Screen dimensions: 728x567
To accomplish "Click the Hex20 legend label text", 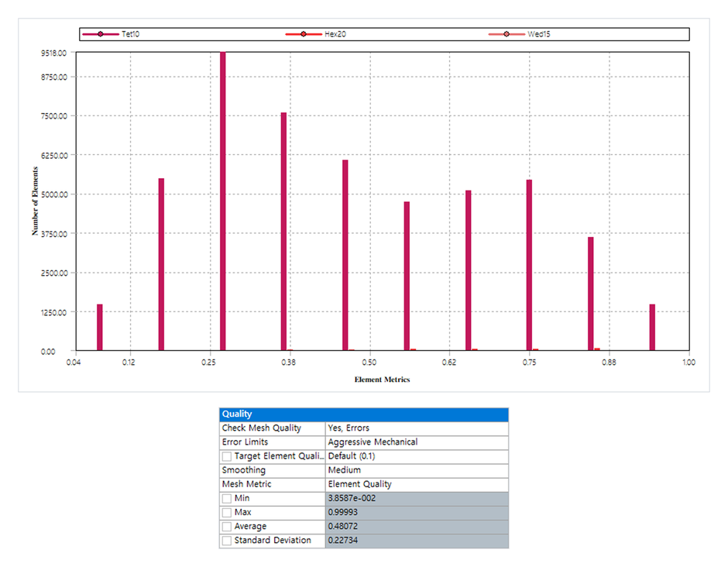I will point(335,34).
